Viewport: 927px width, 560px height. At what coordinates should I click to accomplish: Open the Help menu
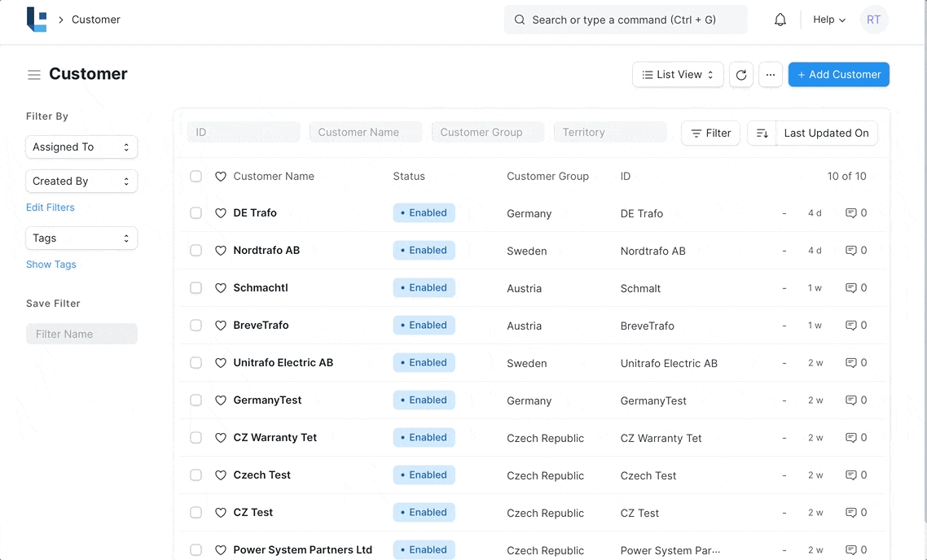[x=828, y=20]
